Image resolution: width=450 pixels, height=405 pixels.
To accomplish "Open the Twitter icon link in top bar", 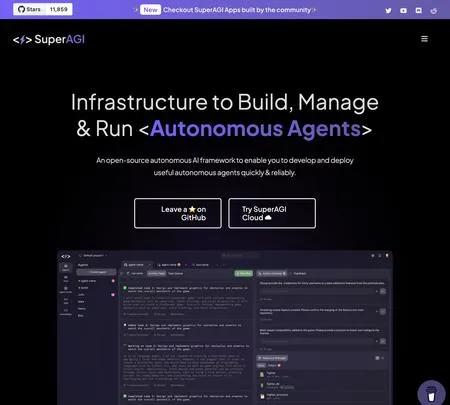I will (x=388, y=11).
